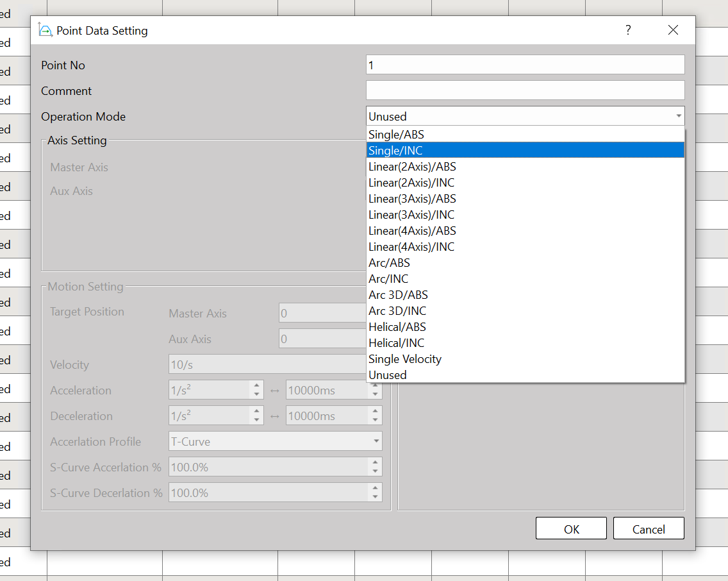This screenshot has height=581, width=728.
Task: Click the Point Data Setting title icon
Action: 45,30
